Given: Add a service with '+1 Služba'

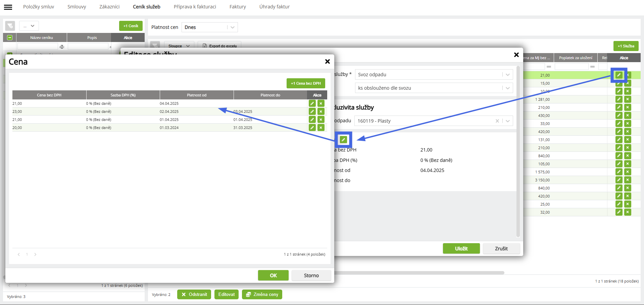Looking at the screenshot, I should pyautogui.click(x=626, y=46).
